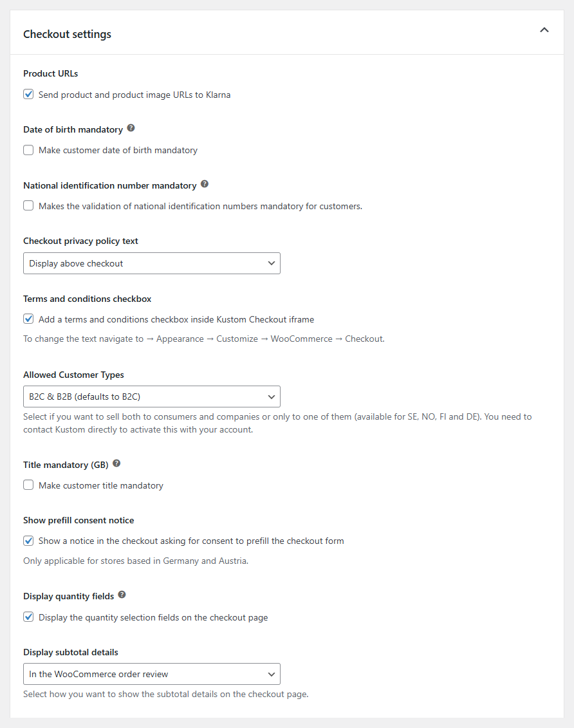Click help icon beside Date of birth mandatory

pyautogui.click(x=131, y=128)
